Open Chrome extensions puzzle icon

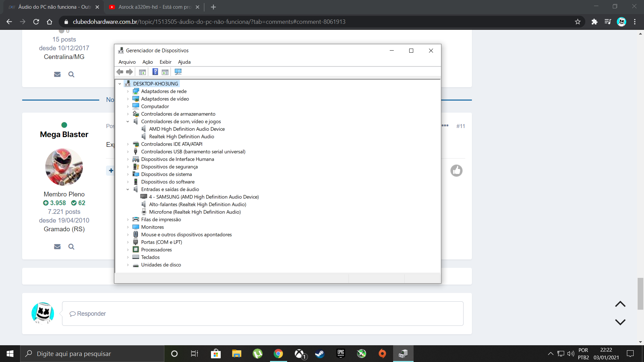point(594,22)
